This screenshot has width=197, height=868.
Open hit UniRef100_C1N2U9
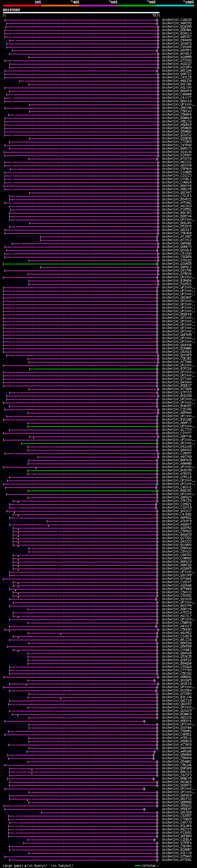[176, 20]
